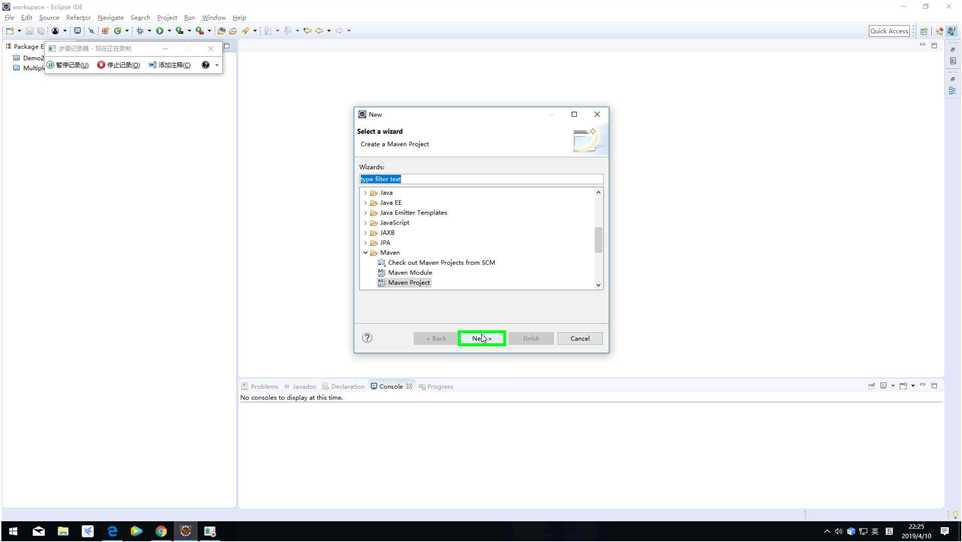Click the Debug bug toolbar icon
The height and width of the screenshot is (542, 962).
pos(140,31)
